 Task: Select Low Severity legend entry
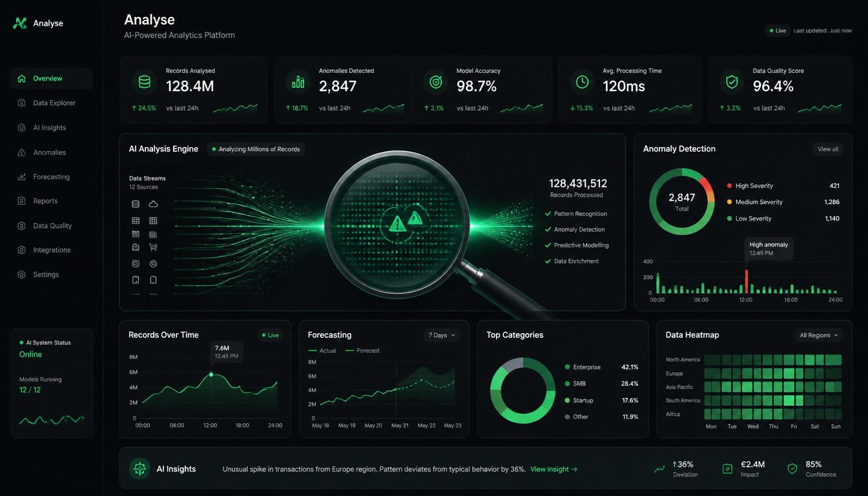(783, 218)
